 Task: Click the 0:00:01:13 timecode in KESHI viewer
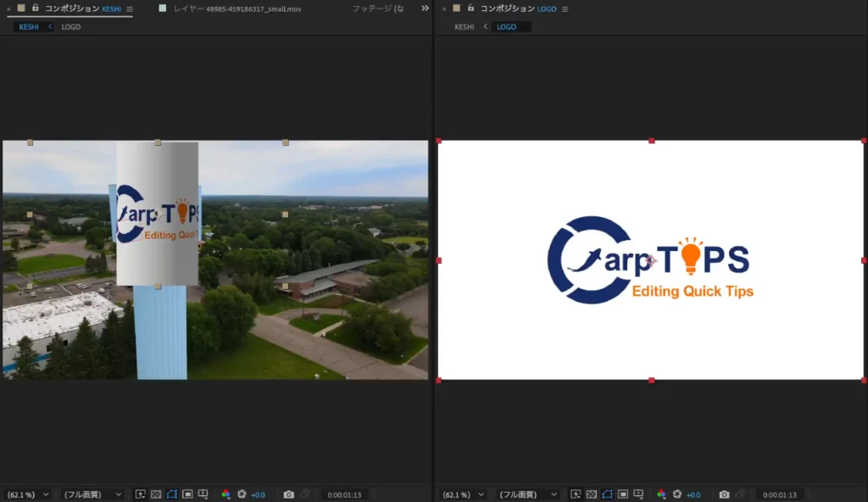(344, 495)
